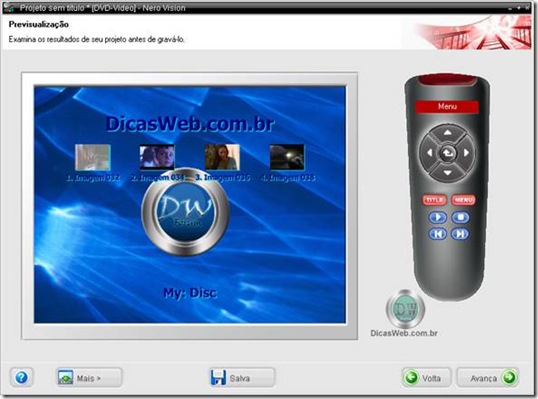Select the 1. Imagem 032 thumbnail
538x399 pixels.
pyautogui.click(x=93, y=157)
